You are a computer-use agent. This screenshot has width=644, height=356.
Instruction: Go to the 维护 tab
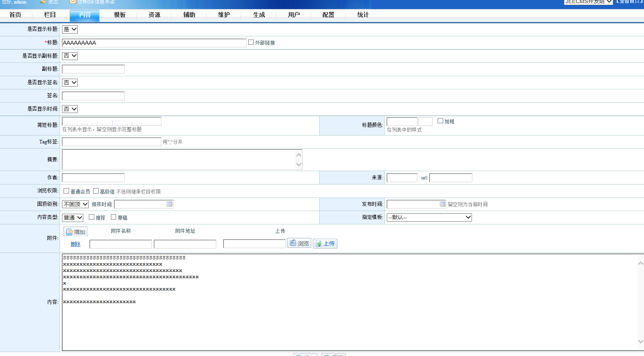pyautogui.click(x=224, y=15)
